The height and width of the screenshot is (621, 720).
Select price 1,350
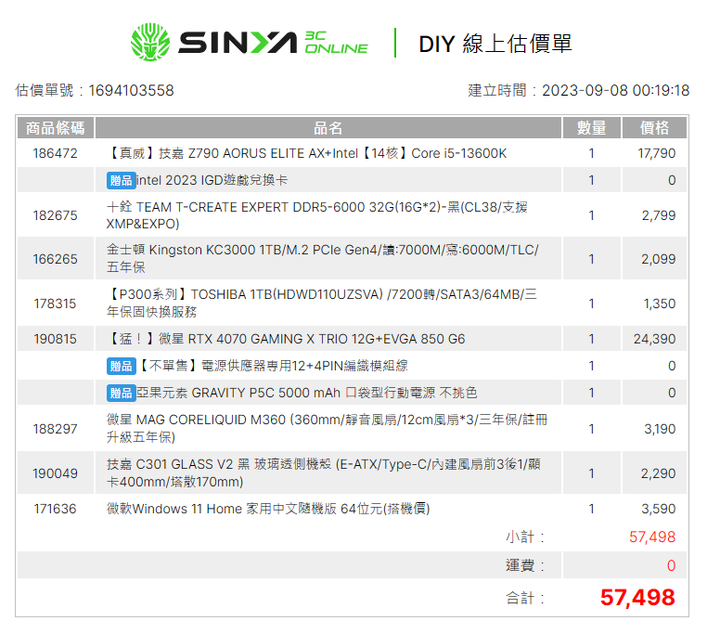tap(659, 304)
